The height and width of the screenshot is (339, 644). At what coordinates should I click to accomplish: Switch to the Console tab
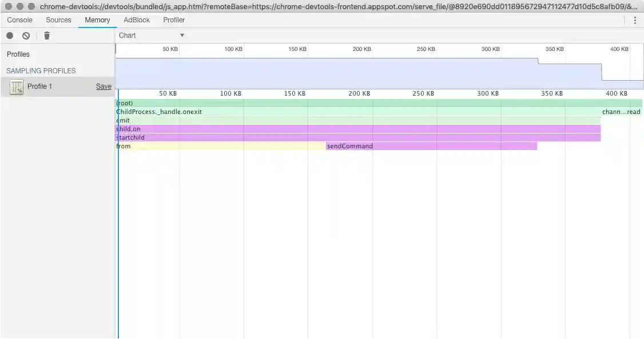(19, 19)
